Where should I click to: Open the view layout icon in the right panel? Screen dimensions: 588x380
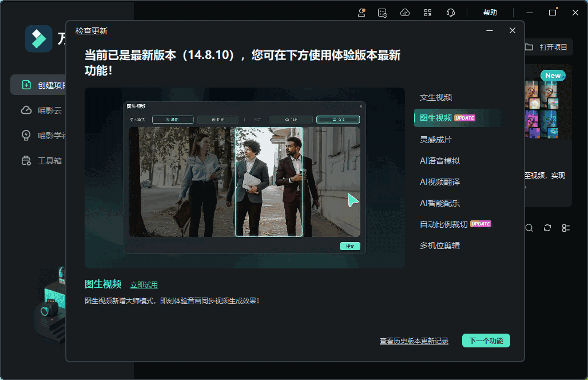point(566,228)
